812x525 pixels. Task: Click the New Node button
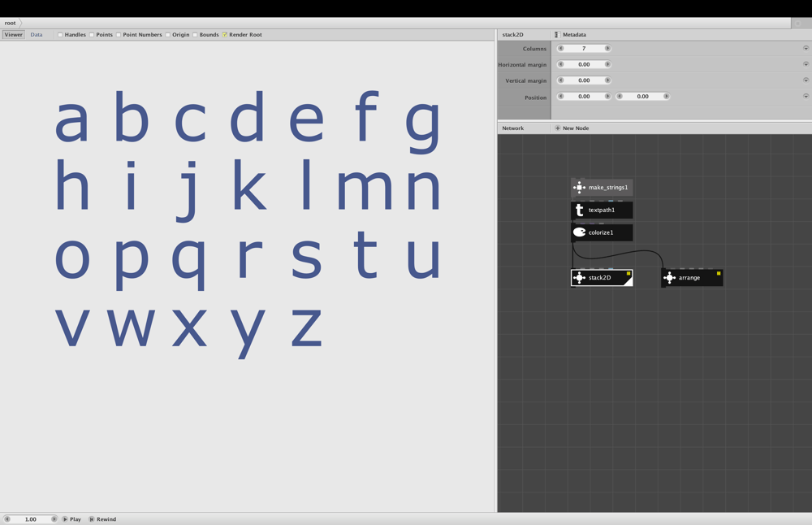click(x=572, y=128)
